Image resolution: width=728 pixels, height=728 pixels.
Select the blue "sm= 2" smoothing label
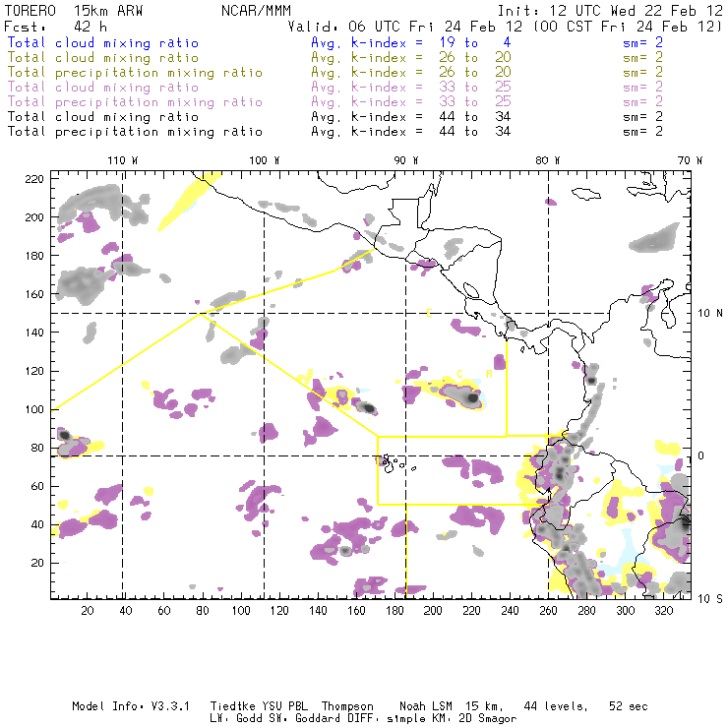pos(643,42)
